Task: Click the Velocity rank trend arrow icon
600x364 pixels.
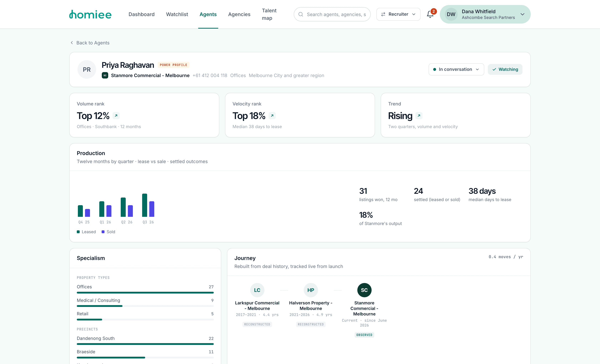Action: [272, 116]
